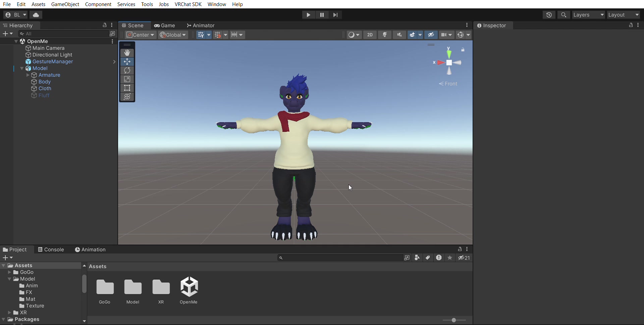This screenshot has height=325, width=644.
Task: Click the Play button
Action: [x=308, y=15]
